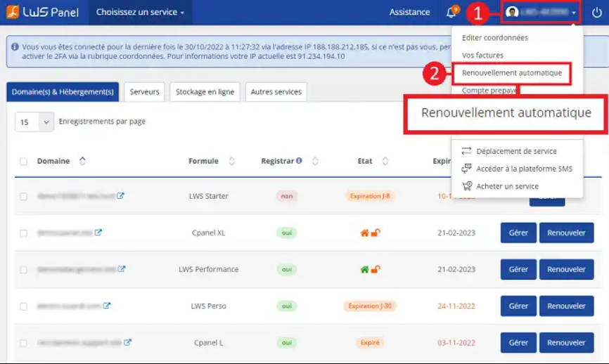Sort by Domaine column arrows
This screenshot has width=609, height=364.
[x=82, y=161]
